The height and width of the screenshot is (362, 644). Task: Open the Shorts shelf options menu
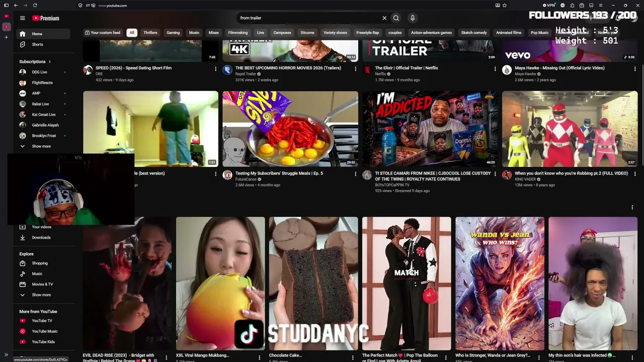(632, 207)
